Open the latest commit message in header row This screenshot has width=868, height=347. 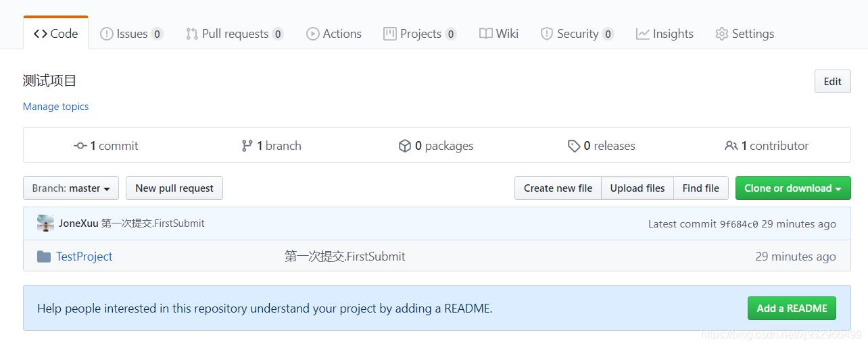point(153,223)
